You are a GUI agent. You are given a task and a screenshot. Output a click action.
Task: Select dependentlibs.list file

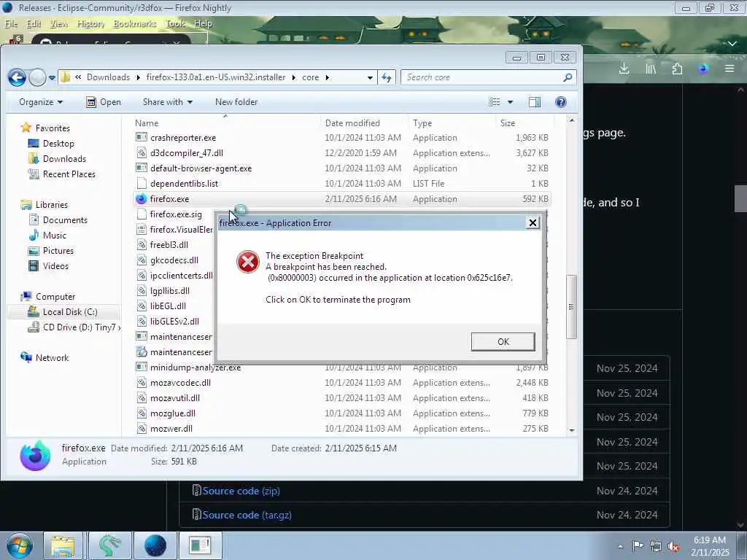coord(184,183)
